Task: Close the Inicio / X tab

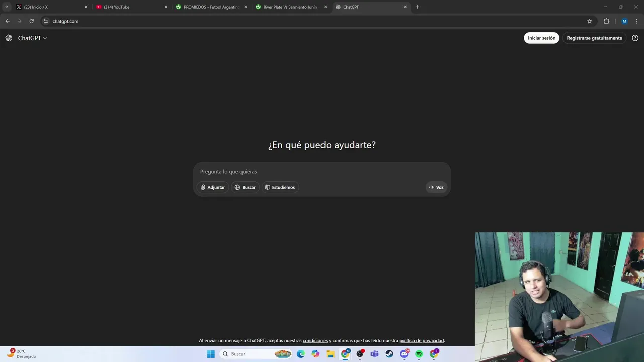Action: (x=86, y=7)
